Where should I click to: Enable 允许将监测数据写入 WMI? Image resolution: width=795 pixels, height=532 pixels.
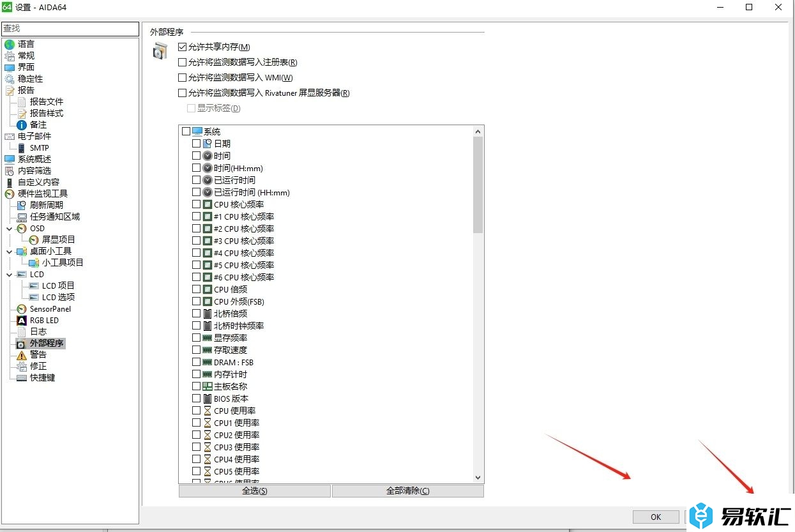coord(183,77)
